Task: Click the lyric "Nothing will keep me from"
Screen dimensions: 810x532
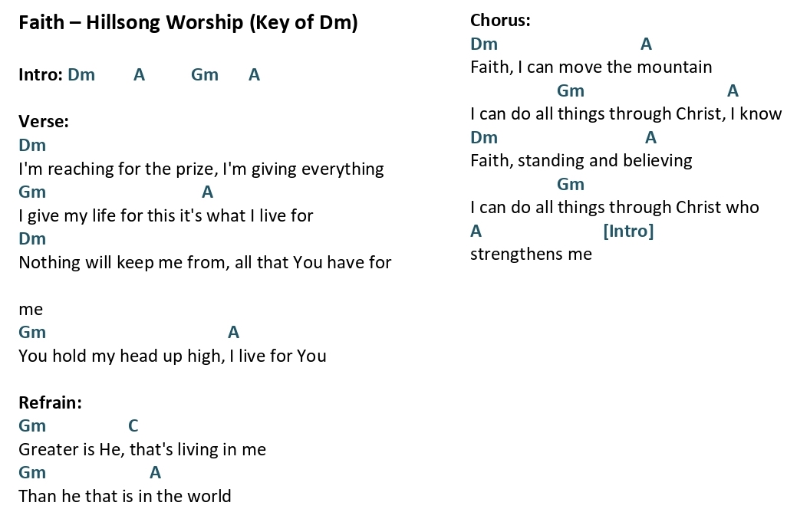Action: point(123,262)
